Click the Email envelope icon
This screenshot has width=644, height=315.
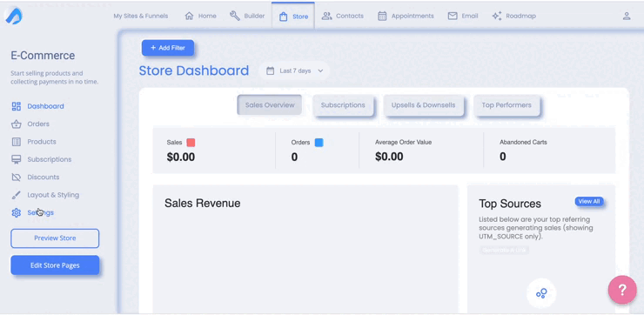453,16
